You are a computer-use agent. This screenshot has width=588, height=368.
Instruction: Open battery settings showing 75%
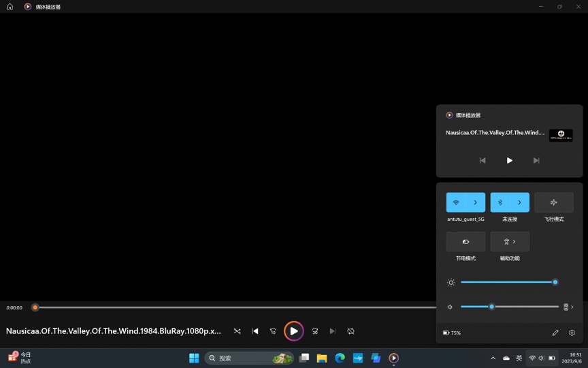pos(452,333)
